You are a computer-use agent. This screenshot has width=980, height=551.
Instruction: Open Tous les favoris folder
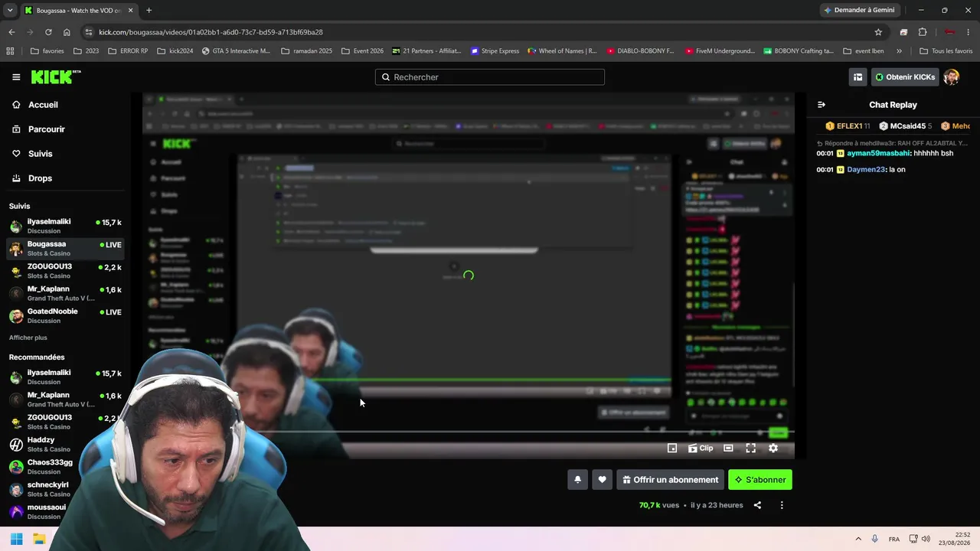pyautogui.click(x=946, y=51)
